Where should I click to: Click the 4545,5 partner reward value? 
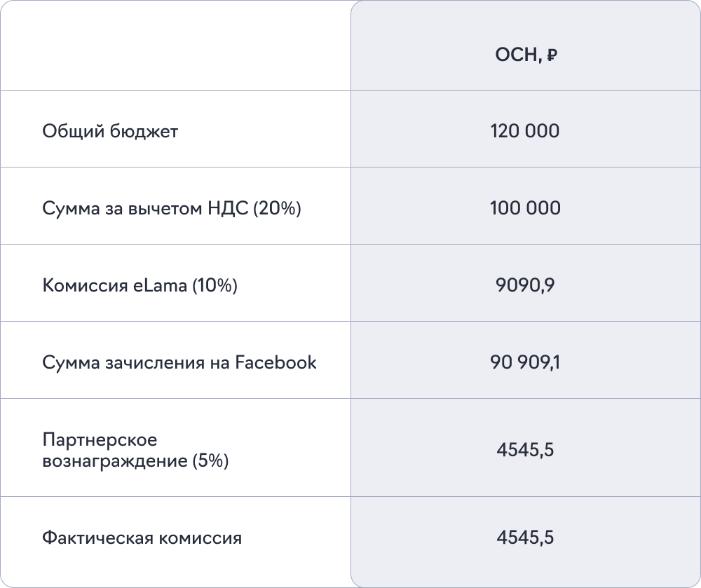[x=525, y=450]
